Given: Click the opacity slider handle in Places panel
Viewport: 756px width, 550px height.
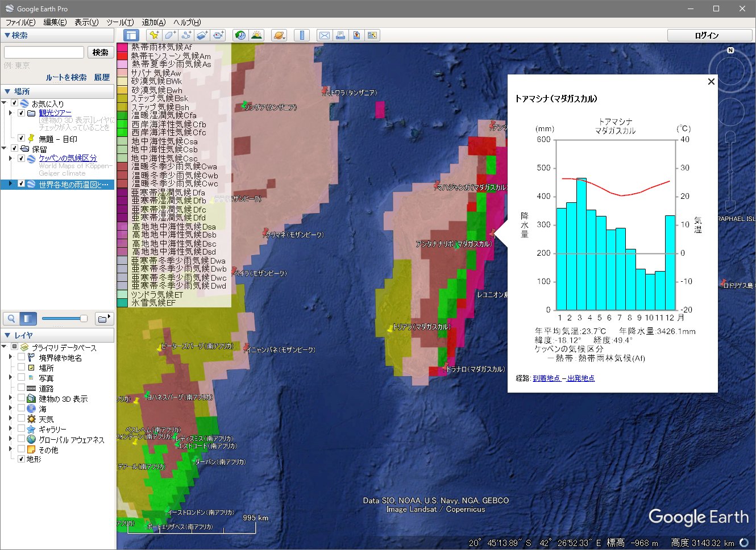Looking at the screenshot, I should point(84,319).
